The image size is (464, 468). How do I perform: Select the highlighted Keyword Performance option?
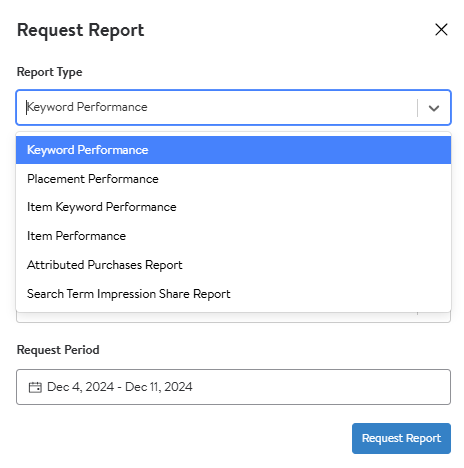pyautogui.click(x=233, y=150)
